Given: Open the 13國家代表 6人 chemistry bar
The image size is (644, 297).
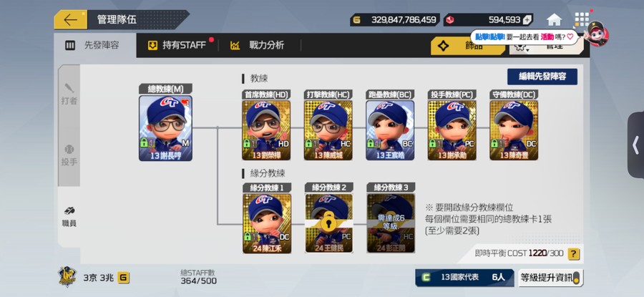Looking at the screenshot, I should [464, 278].
